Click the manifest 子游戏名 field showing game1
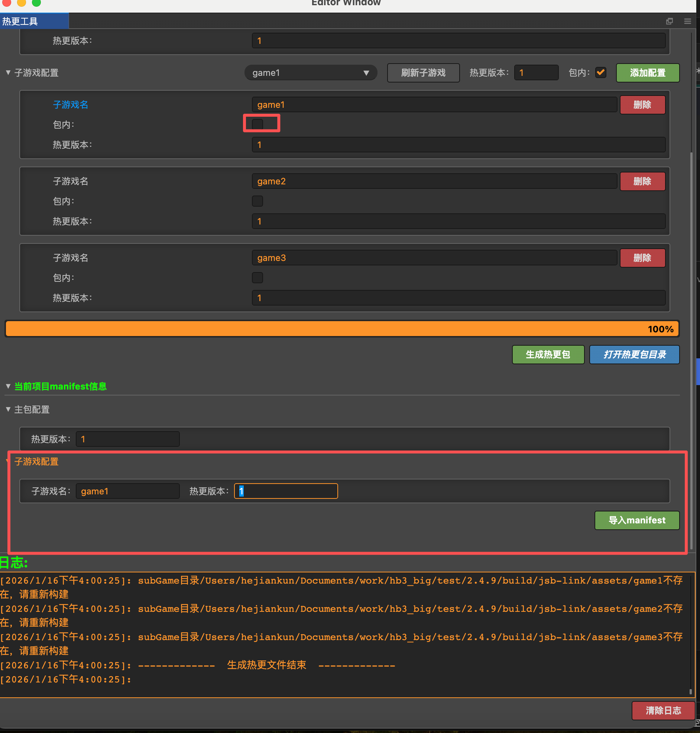Screen dimensions: 700x733 [x=127, y=491]
